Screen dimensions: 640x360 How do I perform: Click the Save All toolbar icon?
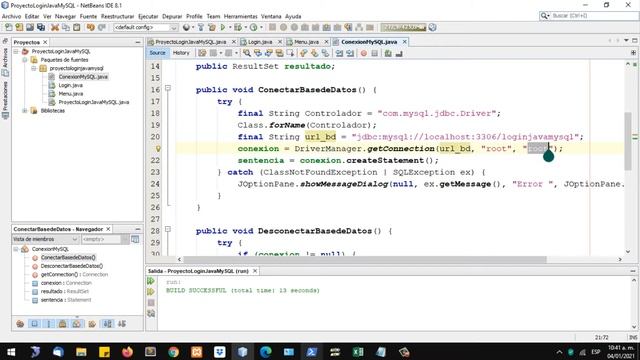[41, 27]
